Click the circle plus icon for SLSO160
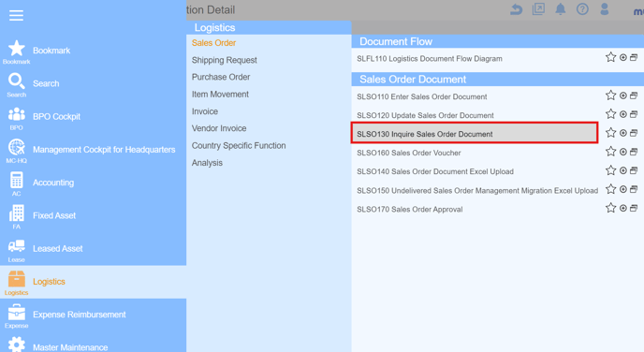Viewport: 644px width, 352px height. (623, 152)
